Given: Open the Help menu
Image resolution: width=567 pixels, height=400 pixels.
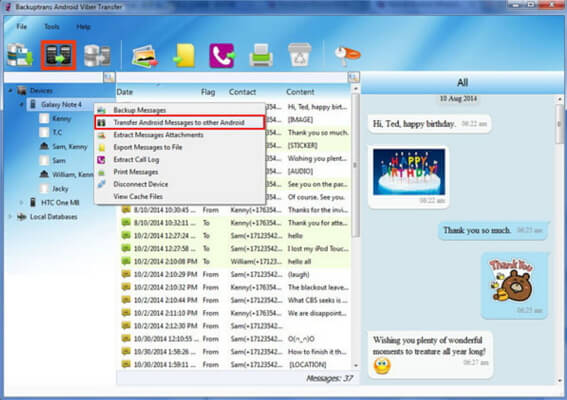Looking at the screenshot, I should [x=83, y=27].
